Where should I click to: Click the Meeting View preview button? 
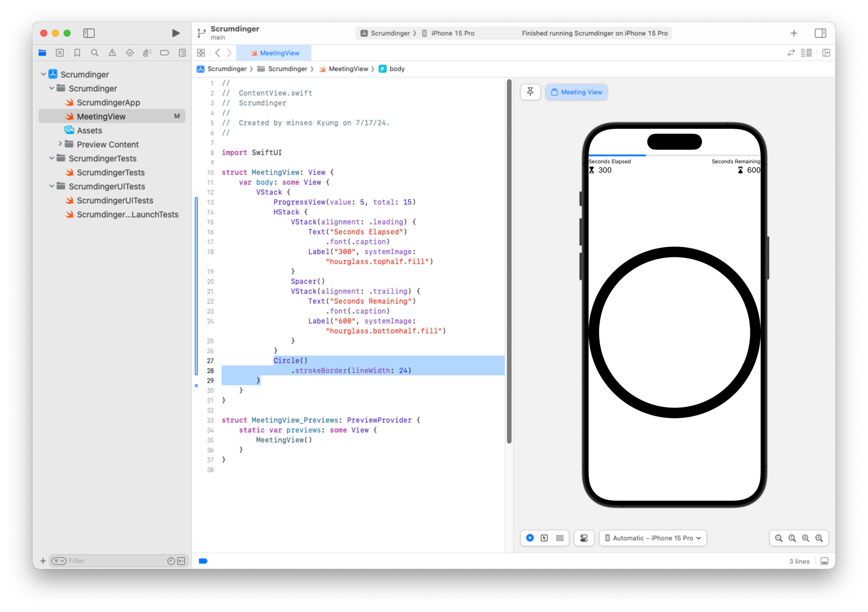click(x=576, y=92)
